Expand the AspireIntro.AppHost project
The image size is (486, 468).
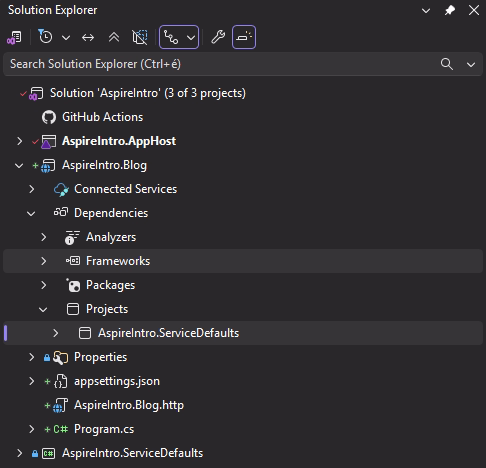[x=20, y=141]
